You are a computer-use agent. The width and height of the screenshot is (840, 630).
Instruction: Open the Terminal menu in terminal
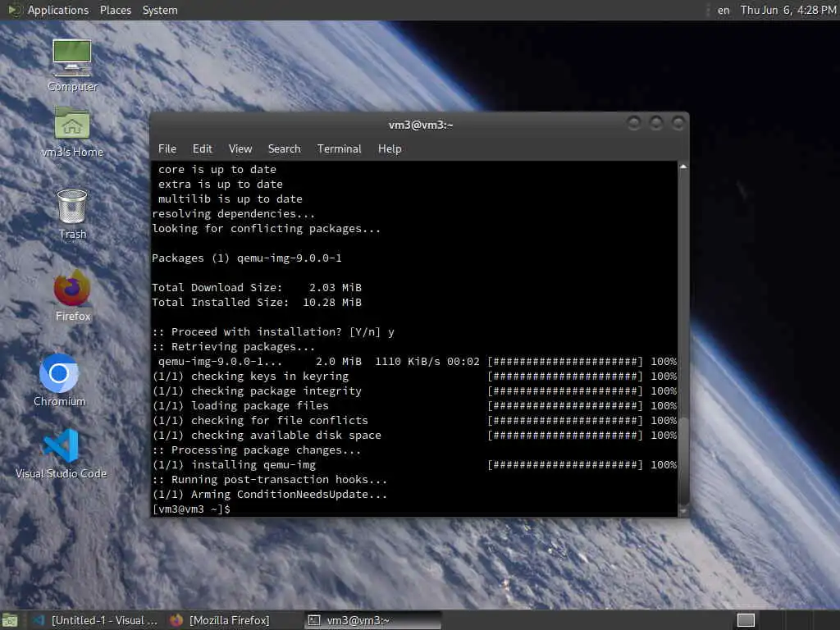(339, 149)
